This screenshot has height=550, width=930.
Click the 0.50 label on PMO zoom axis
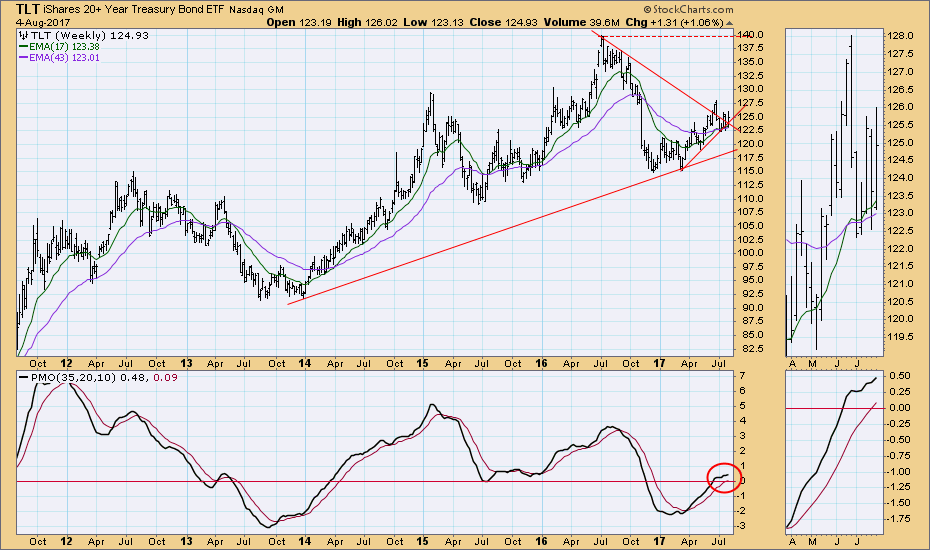click(900, 376)
